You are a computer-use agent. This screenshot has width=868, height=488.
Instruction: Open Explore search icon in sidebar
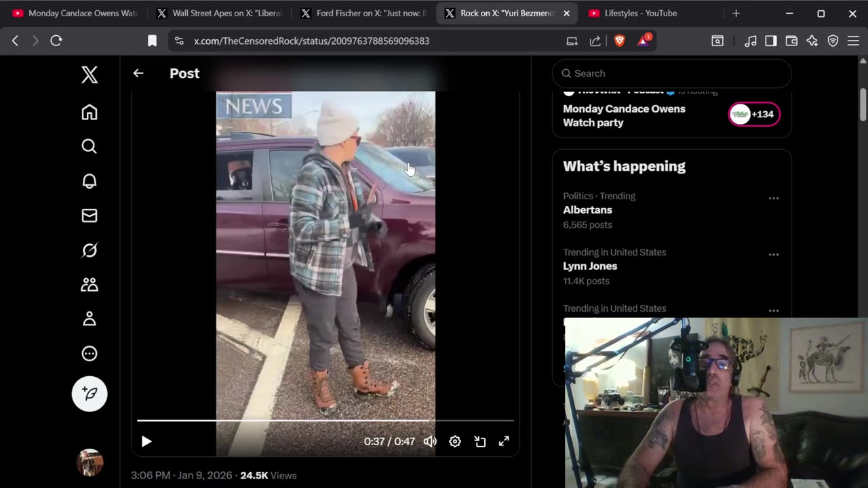pos(90,146)
